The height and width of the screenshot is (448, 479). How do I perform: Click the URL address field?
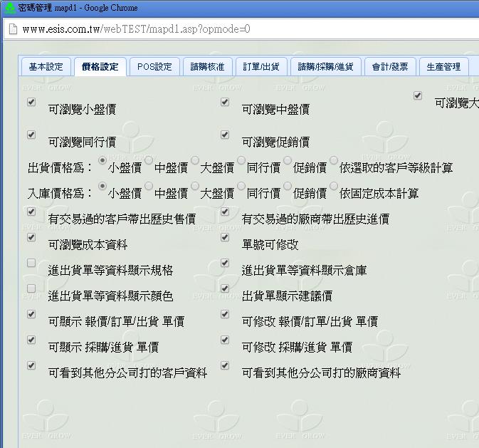point(214,29)
